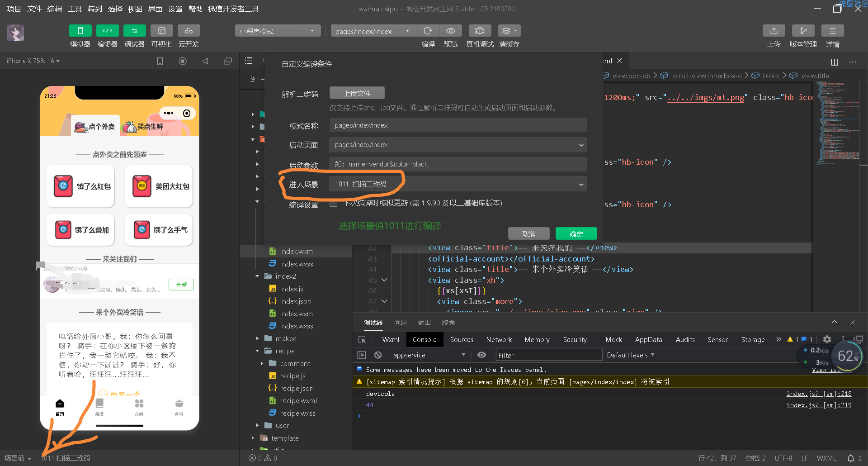Switch to the AppData tab
This screenshot has width=868, height=466.
coord(648,339)
